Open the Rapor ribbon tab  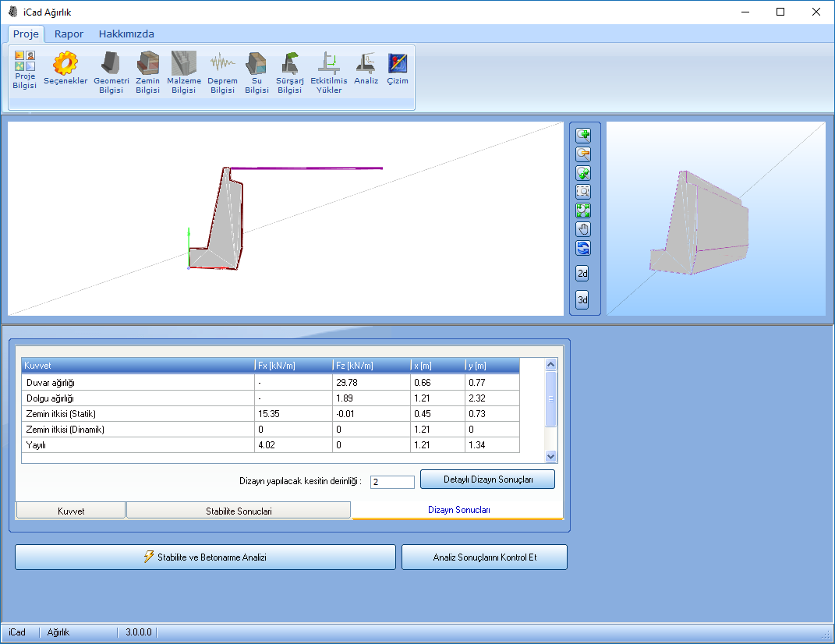[x=69, y=34]
